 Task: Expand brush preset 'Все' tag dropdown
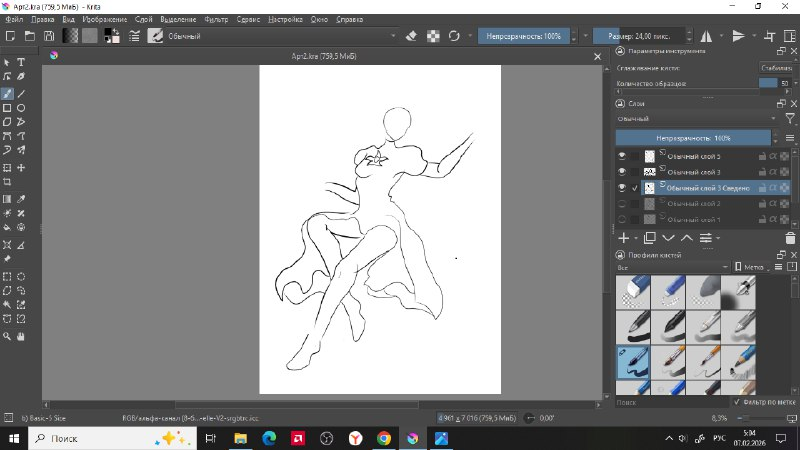coord(670,267)
